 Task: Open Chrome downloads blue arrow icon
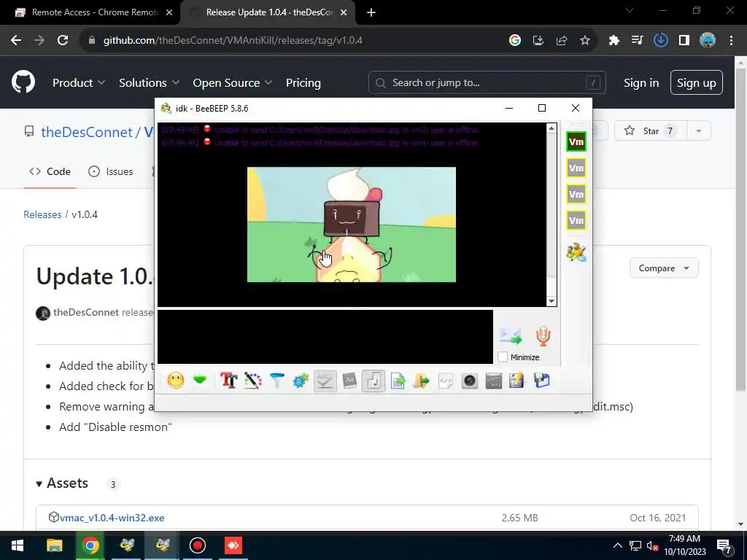tap(660, 41)
